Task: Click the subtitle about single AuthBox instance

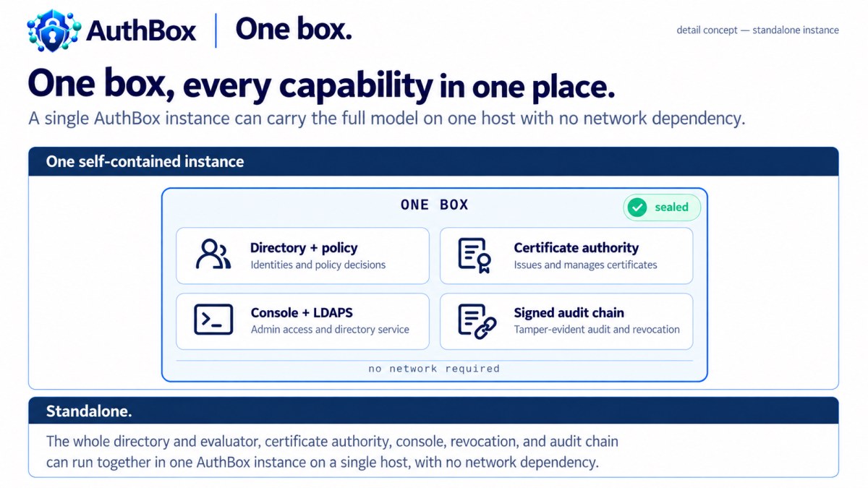Action: 386,119
